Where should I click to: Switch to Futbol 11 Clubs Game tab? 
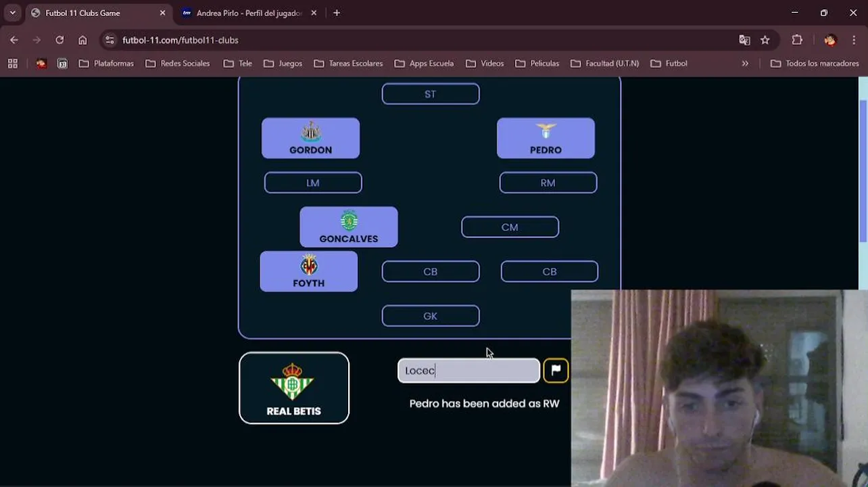coord(99,13)
